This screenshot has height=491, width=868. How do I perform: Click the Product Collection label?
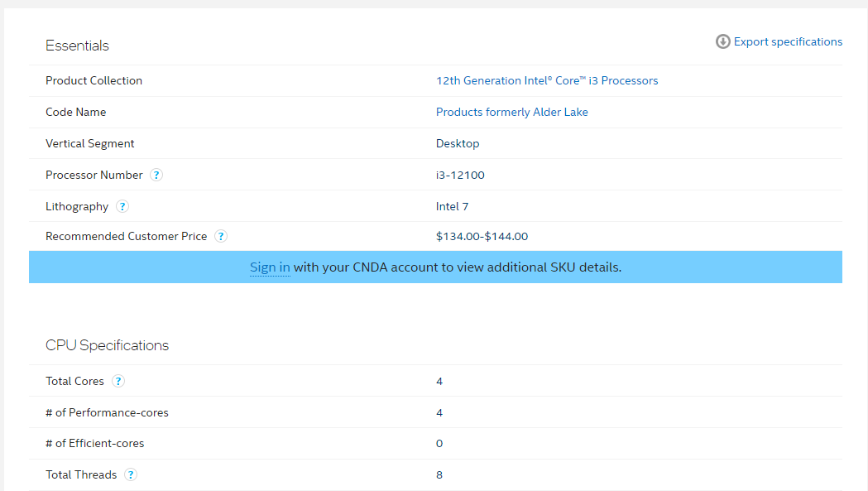click(x=94, y=80)
